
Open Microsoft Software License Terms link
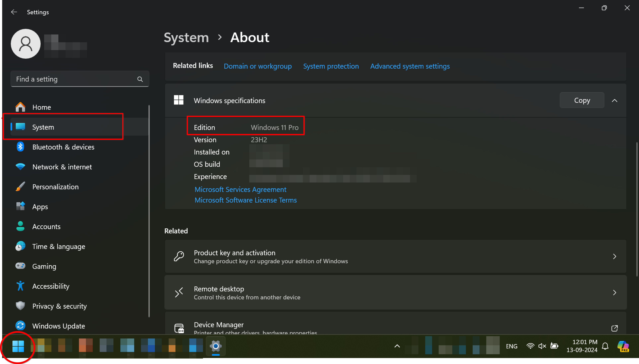pyautogui.click(x=246, y=200)
